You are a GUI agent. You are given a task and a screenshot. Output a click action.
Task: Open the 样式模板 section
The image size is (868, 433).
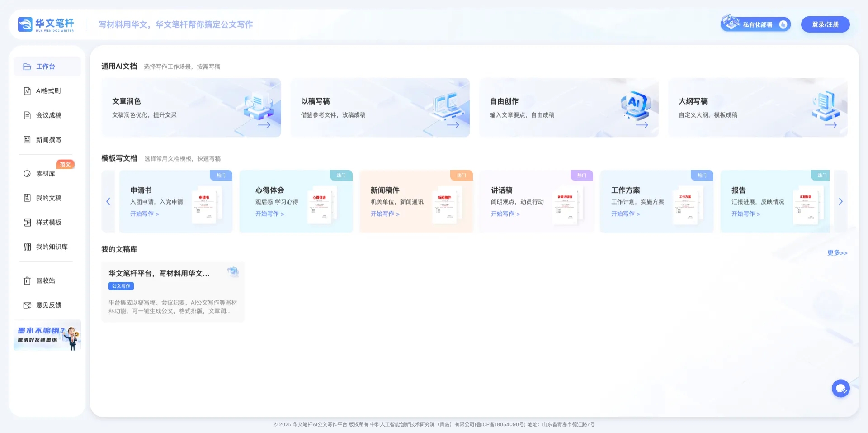[47, 222]
